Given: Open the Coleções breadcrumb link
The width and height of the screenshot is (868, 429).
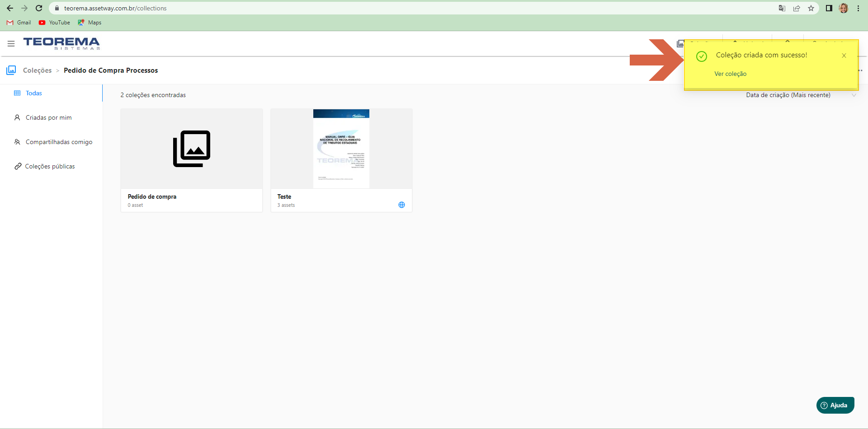Looking at the screenshot, I should coord(37,70).
